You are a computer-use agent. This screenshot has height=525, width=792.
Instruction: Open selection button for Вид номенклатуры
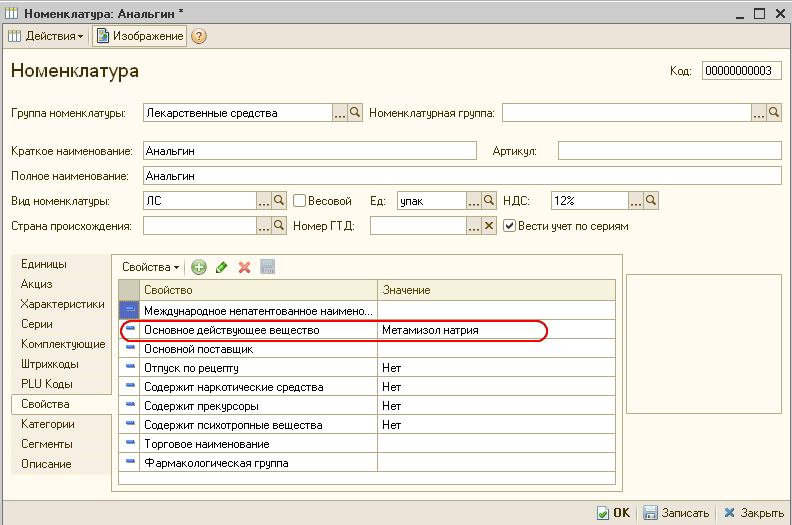pos(264,201)
